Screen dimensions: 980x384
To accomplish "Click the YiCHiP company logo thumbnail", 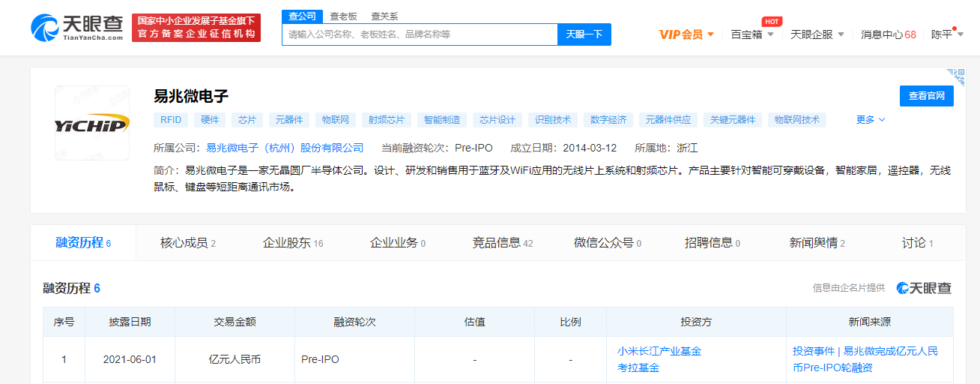I will [91, 123].
